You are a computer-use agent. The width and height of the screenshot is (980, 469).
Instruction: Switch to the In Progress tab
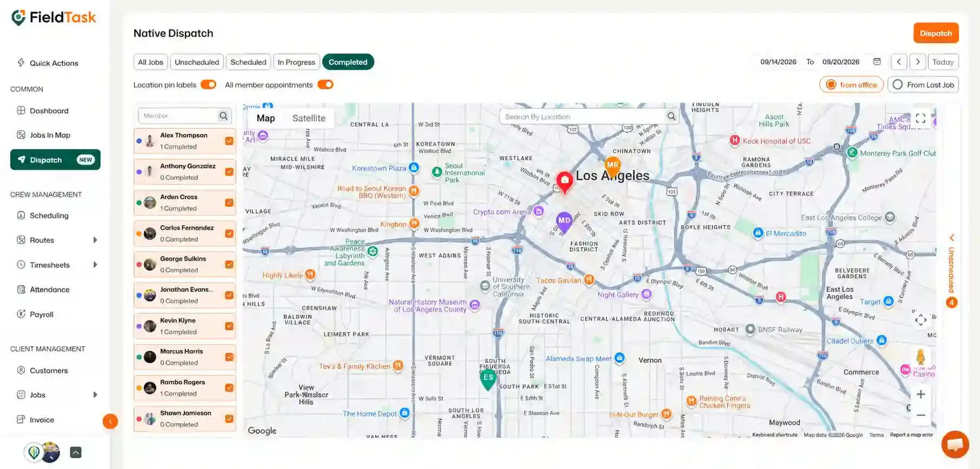(x=296, y=62)
